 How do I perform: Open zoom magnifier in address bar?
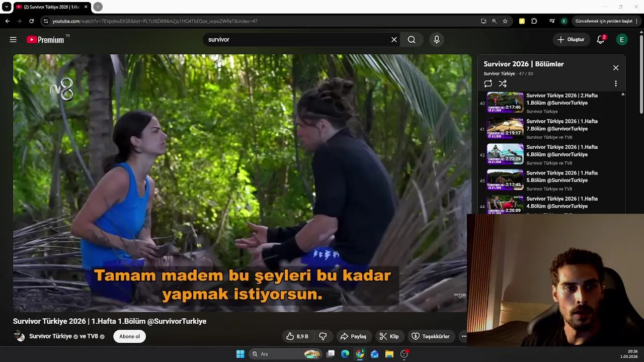click(x=494, y=21)
